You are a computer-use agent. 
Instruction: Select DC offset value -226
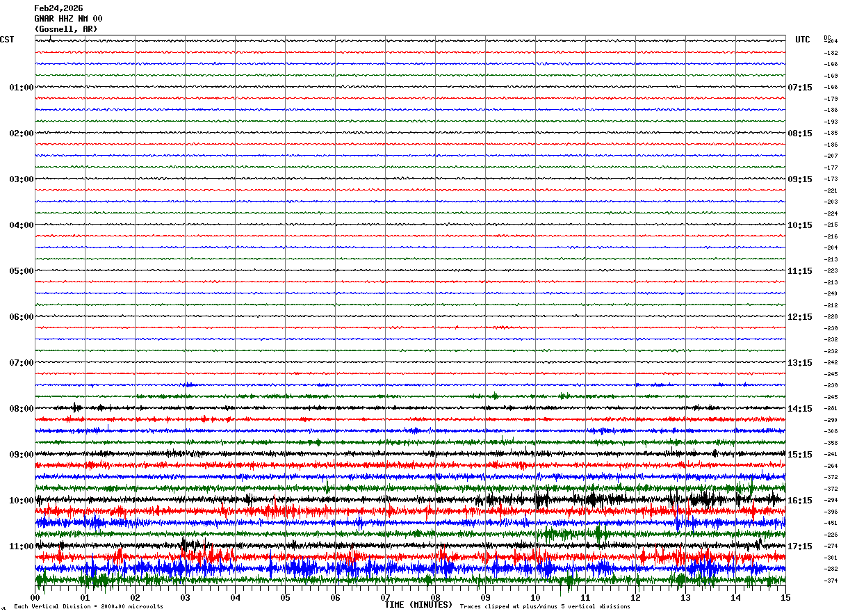click(831, 535)
